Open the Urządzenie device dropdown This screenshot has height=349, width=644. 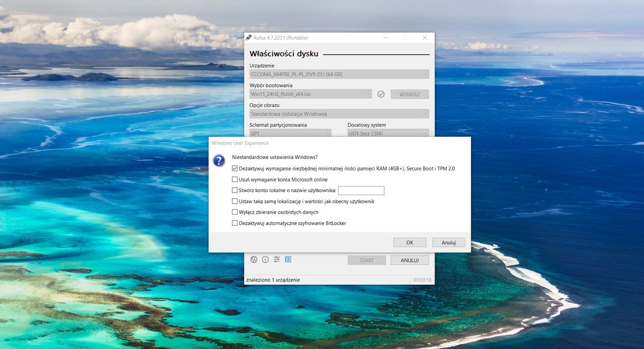coord(339,74)
